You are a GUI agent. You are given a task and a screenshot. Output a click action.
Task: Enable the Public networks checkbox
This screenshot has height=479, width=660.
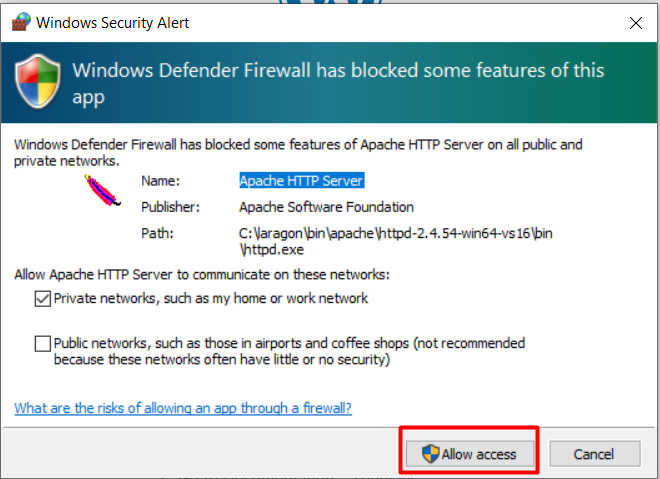tap(43, 344)
